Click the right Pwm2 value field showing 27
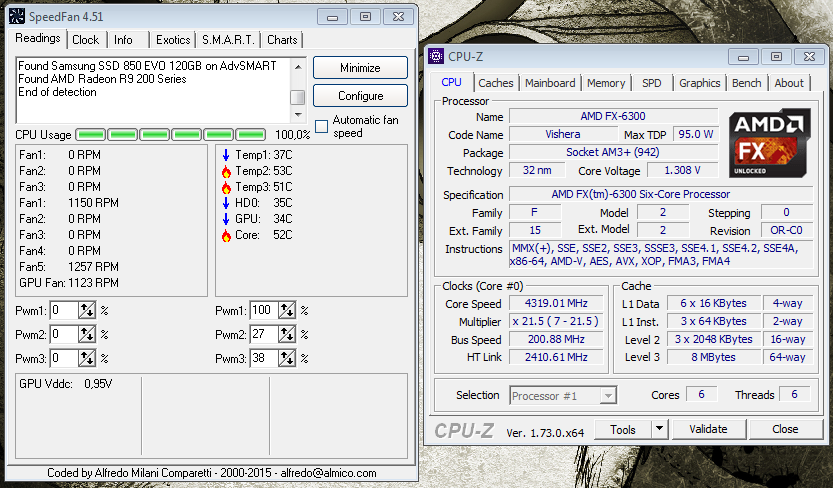The width and height of the screenshot is (833, 488). (265, 335)
